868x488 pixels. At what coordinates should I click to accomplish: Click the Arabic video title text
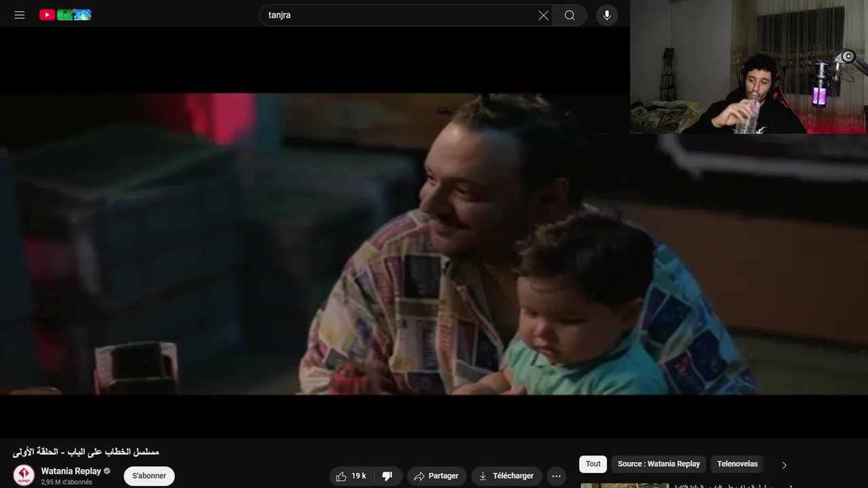86,452
